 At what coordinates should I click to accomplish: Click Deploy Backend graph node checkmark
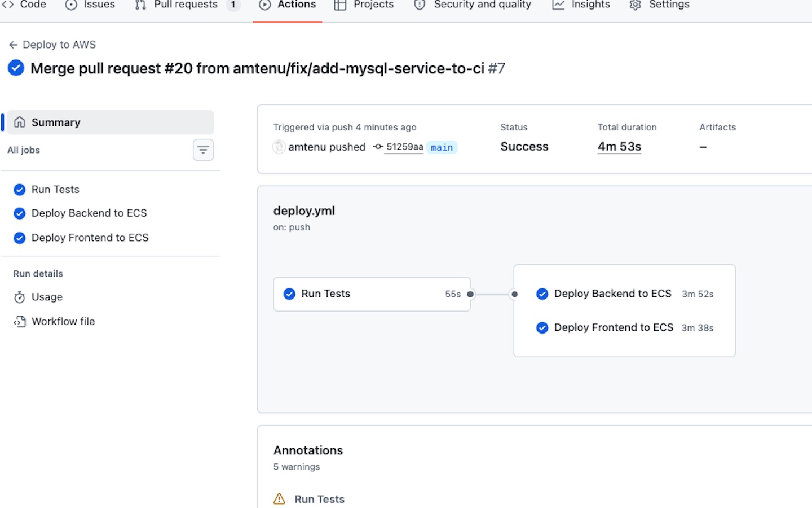click(x=542, y=294)
